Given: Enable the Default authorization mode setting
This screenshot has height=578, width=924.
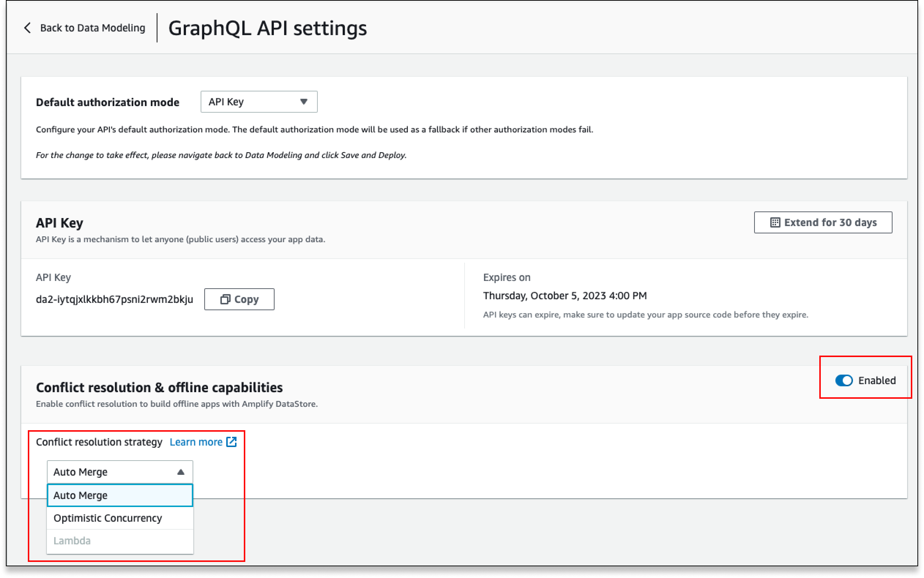Looking at the screenshot, I should point(258,102).
